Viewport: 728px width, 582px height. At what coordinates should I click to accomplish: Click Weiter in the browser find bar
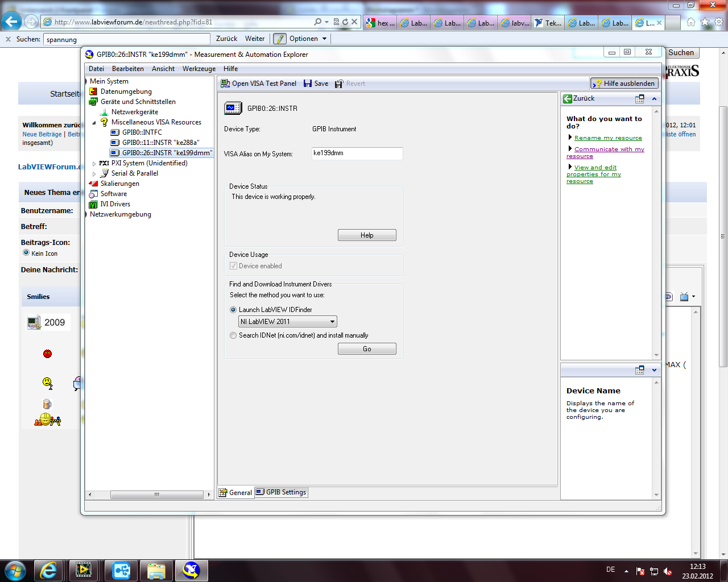255,39
